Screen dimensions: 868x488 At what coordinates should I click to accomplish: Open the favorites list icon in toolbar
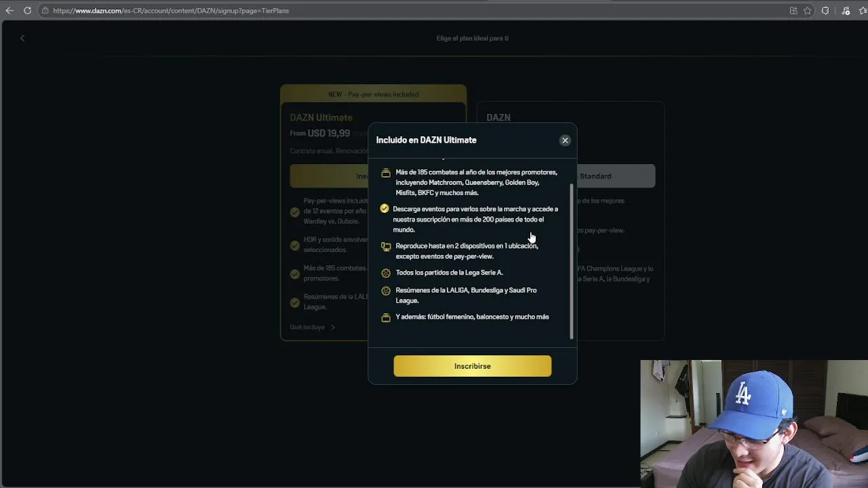863,11
